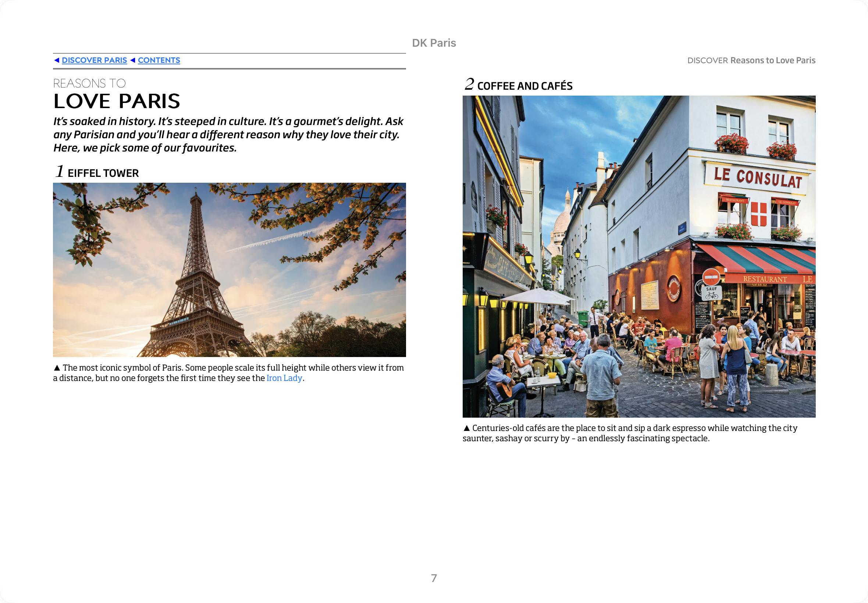Click the CONTENTS navigation link
This screenshot has width=868, height=603.
(x=159, y=60)
